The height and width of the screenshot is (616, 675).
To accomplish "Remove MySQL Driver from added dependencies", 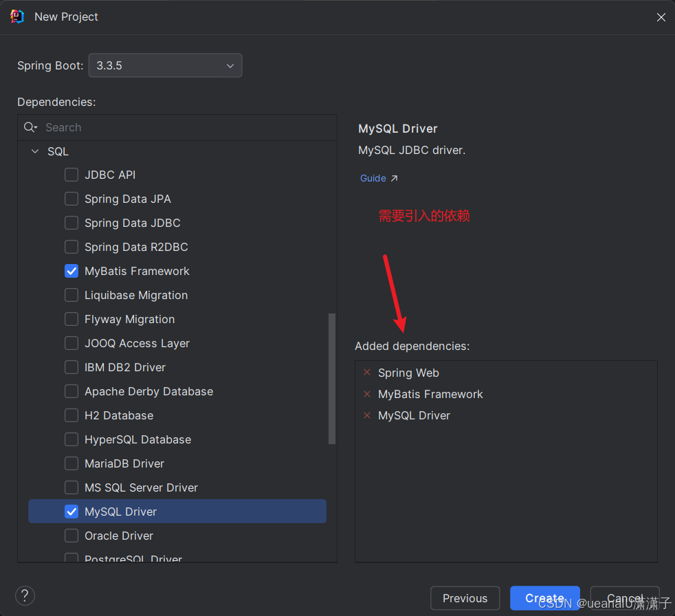I will pos(367,415).
